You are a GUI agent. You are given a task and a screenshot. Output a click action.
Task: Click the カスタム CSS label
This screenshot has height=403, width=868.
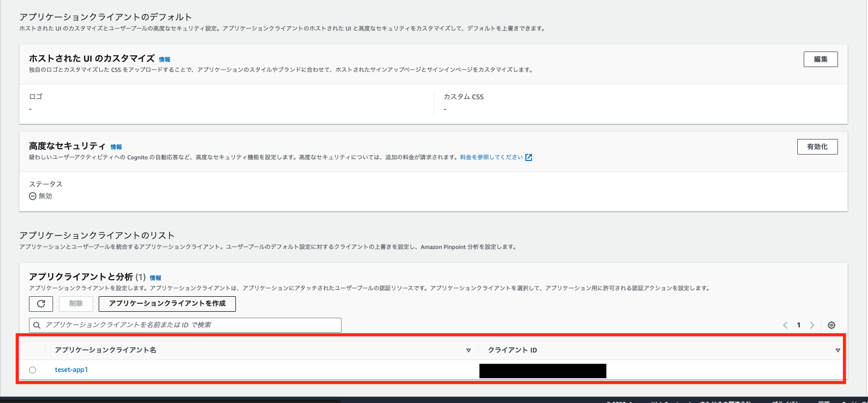(x=464, y=97)
